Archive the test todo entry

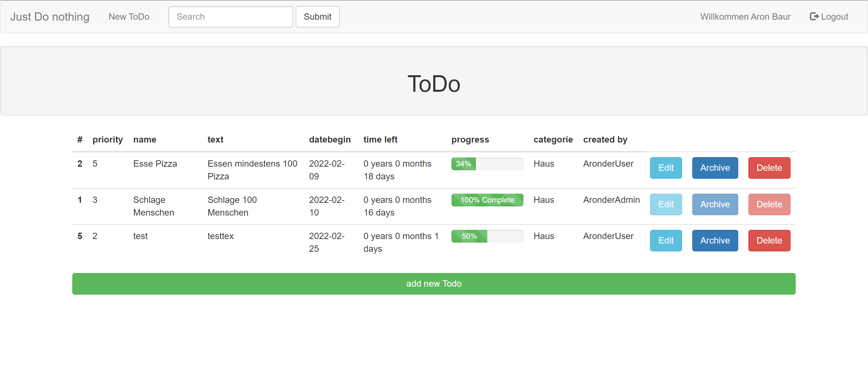click(x=715, y=240)
